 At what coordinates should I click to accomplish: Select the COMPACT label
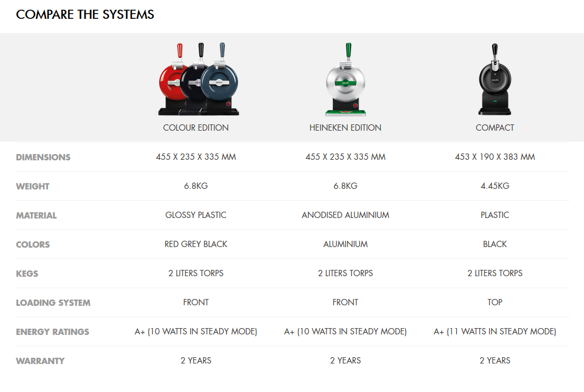click(x=494, y=128)
